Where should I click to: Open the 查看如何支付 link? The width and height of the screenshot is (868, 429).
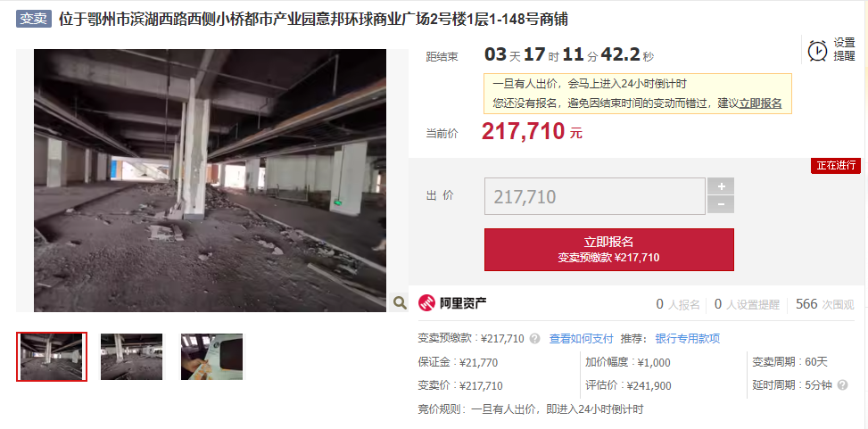tap(582, 338)
